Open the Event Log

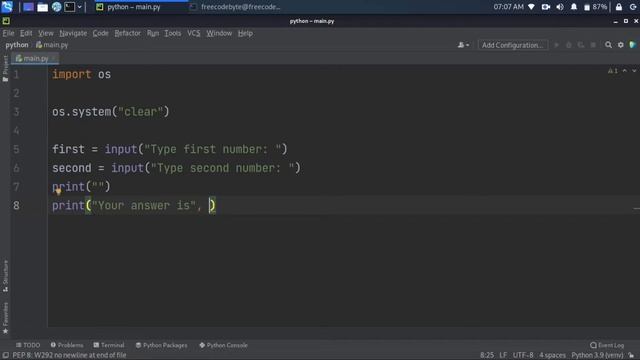coord(607,345)
